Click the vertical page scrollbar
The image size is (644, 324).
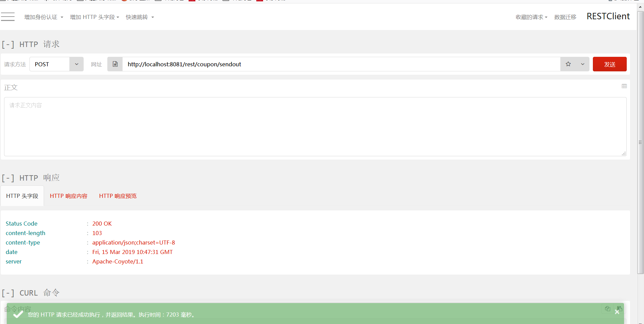(640, 142)
